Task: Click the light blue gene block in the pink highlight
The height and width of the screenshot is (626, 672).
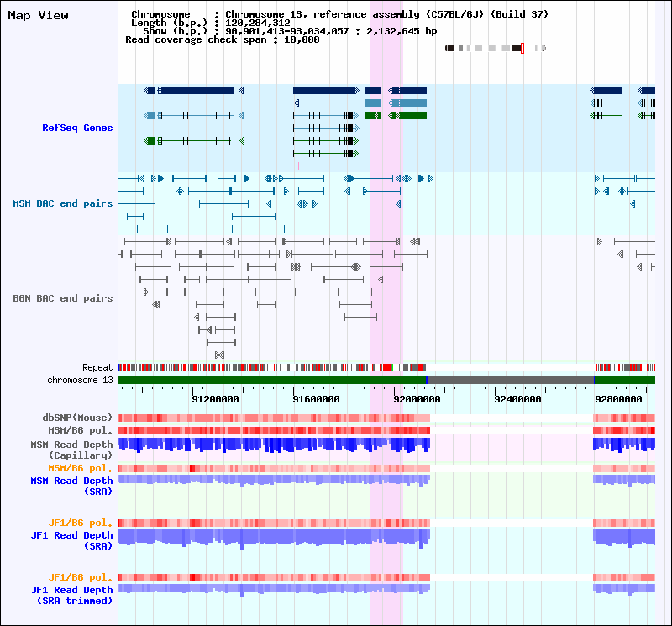Action: tap(373, 103)
